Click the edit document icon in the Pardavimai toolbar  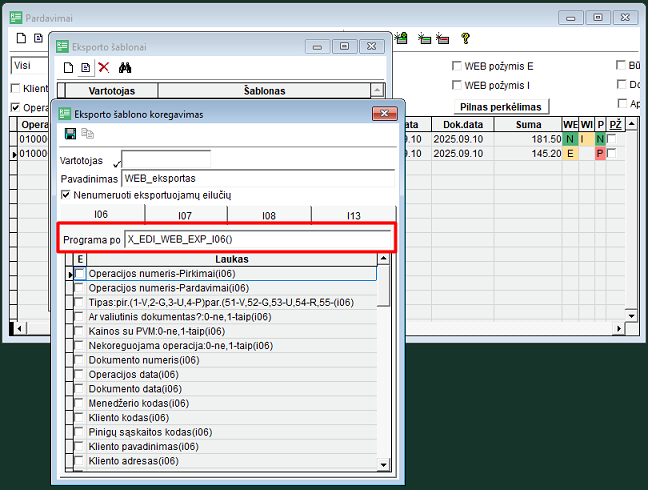(x=38, y=38)
